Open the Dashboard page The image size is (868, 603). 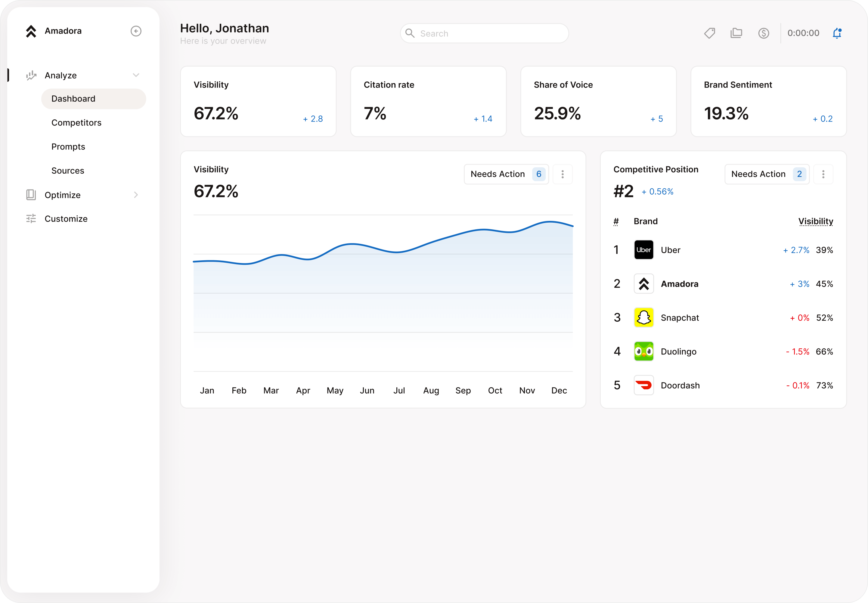click(x=94, y=99)
